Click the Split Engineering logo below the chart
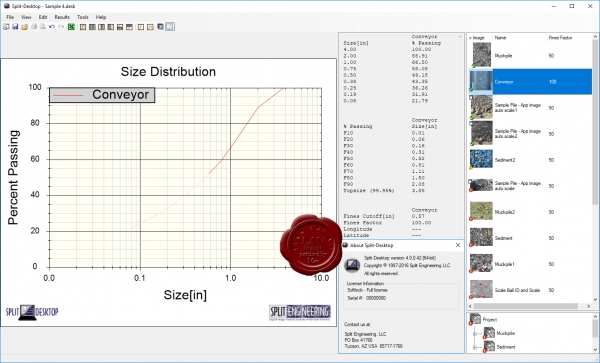 tap(300, 313)
